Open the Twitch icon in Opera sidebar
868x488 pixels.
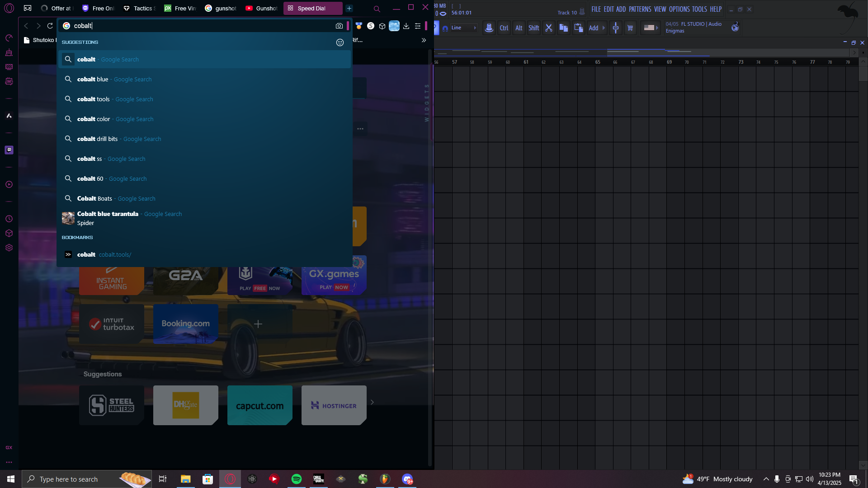click(9, 150)
